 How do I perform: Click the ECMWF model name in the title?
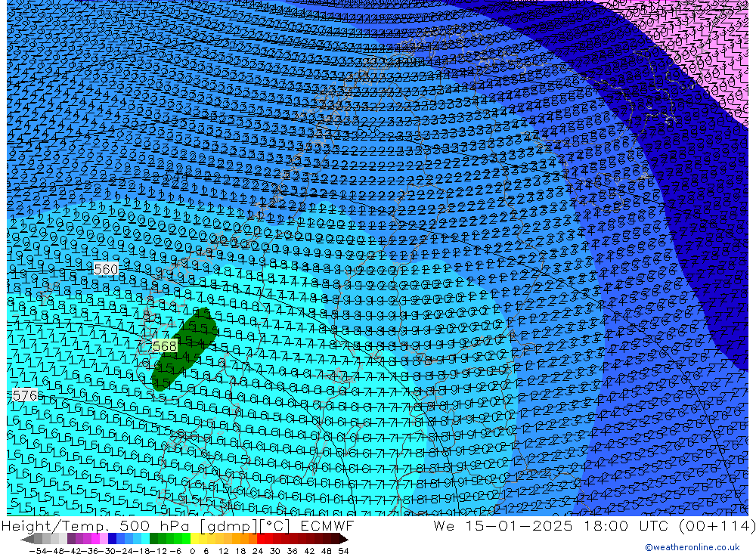tap(327, 525)
